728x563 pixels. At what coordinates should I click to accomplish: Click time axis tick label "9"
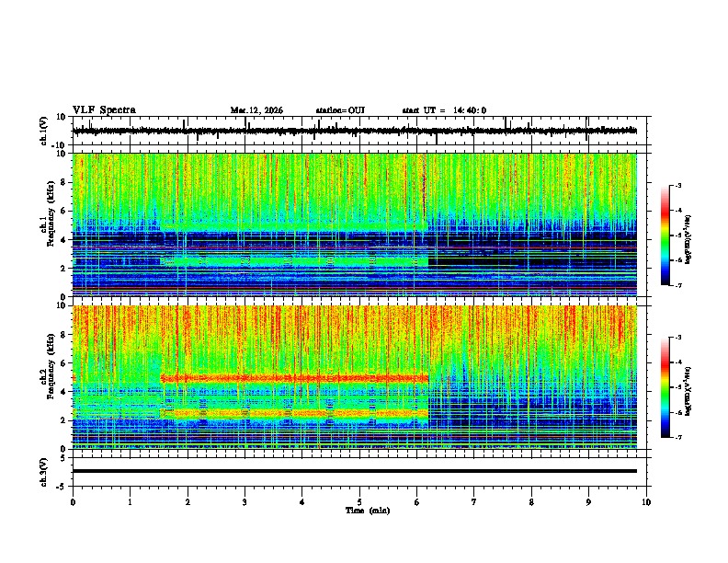[588, 502]
